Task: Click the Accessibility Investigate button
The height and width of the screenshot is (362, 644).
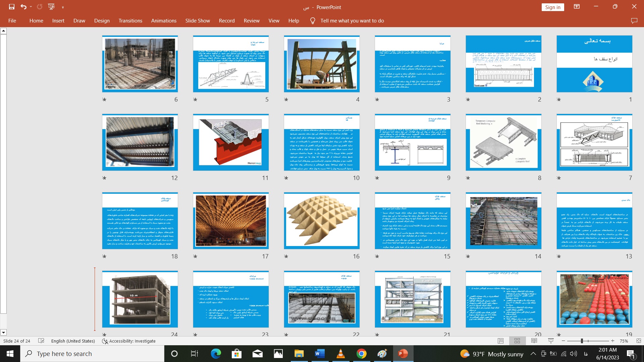Action: [x=129, y=341]
